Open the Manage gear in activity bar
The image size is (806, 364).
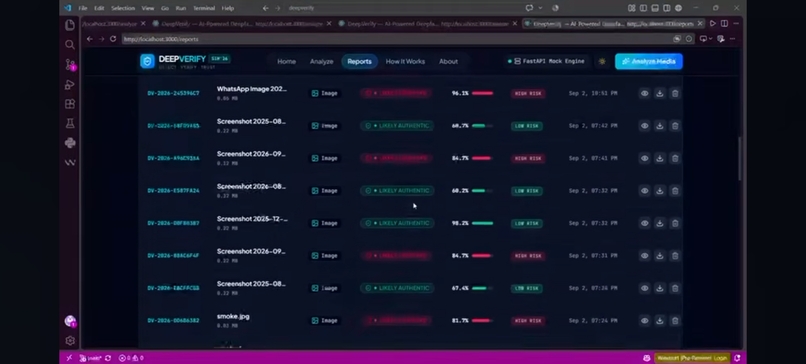click(x=70, y=341)
